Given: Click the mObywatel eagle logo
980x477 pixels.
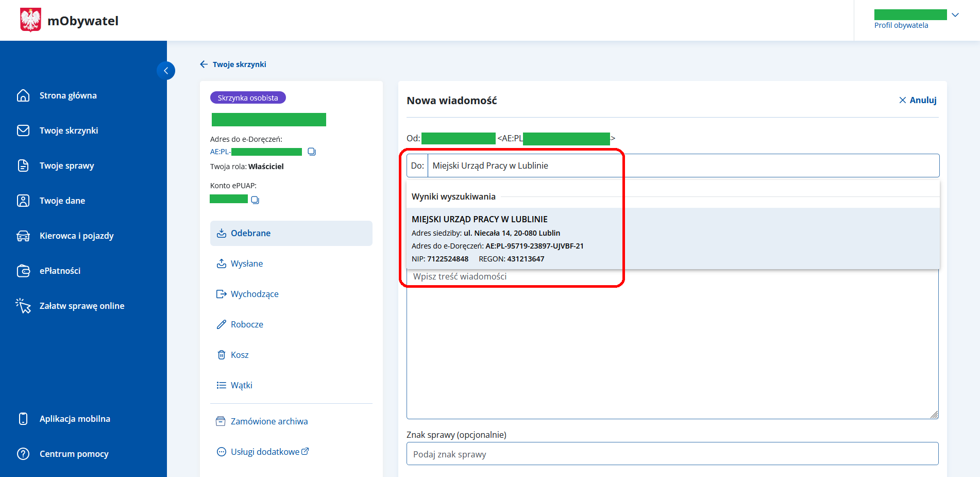Looking at the screenshot, I should [30, 20].
